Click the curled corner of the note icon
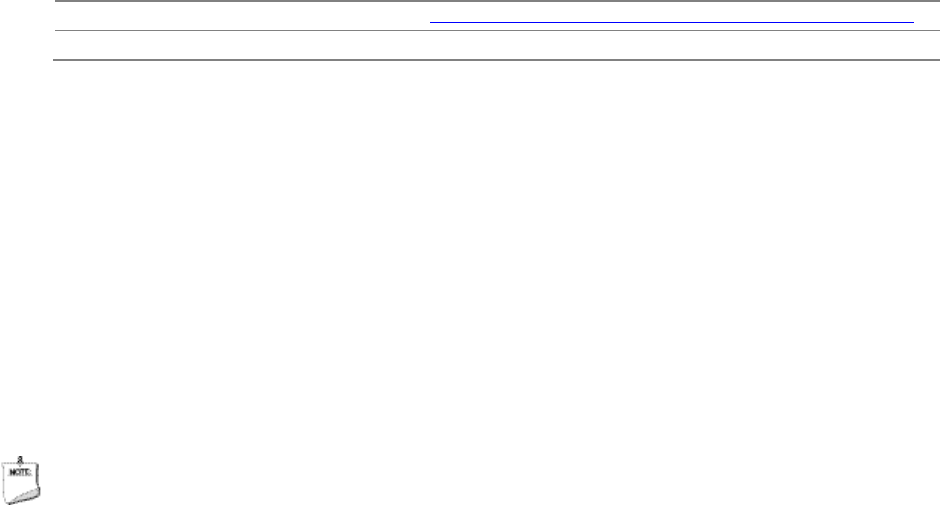This screenshot has height=505, width=940. pos(29,496)
